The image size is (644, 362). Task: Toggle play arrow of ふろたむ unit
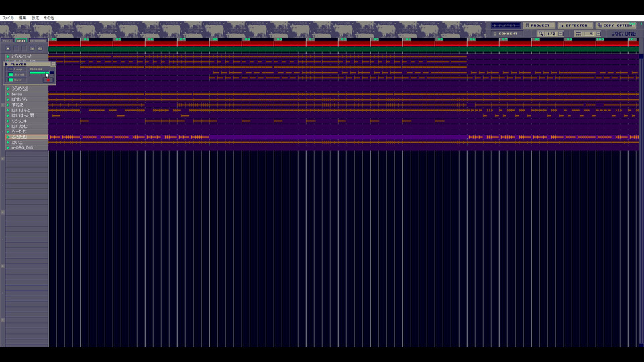[8, 137]
